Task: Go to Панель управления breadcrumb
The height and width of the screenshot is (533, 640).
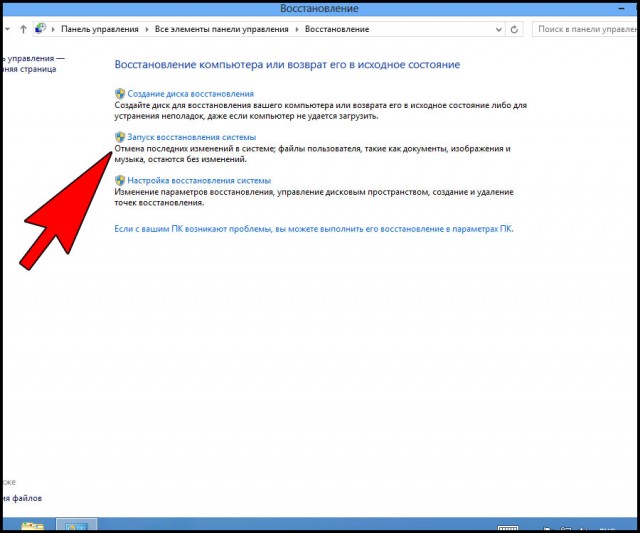Action: (100, 29)
